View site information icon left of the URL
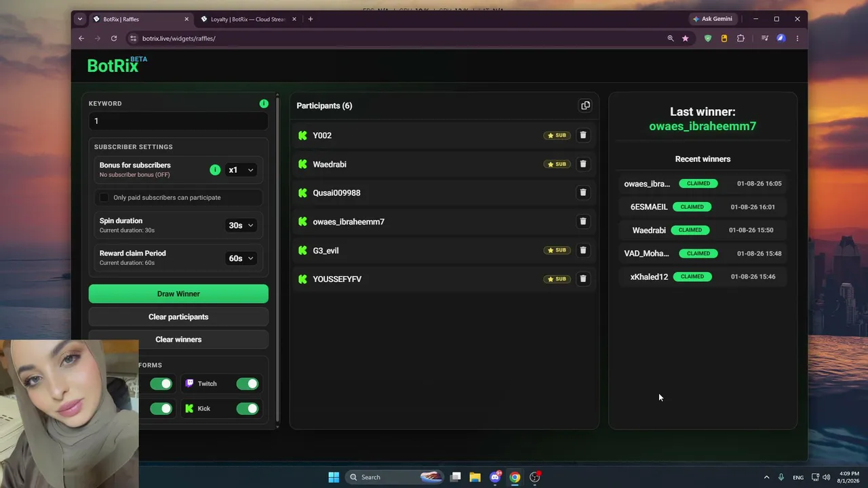 pos(133,39)
